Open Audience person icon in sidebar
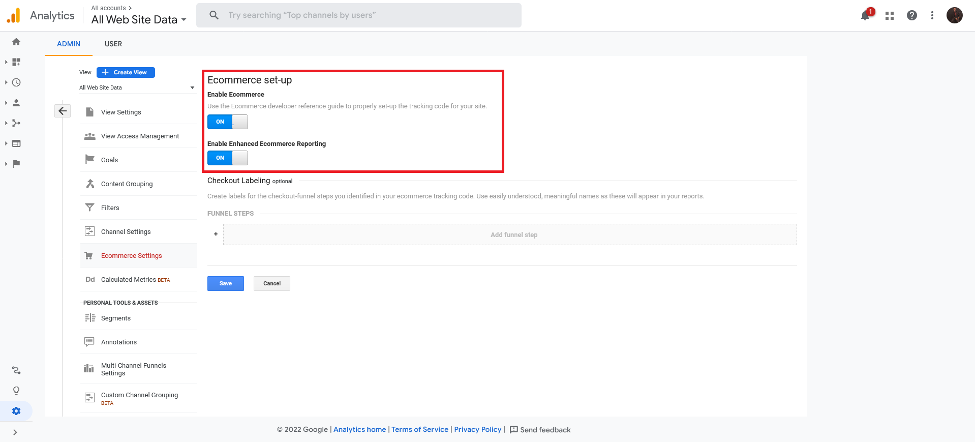 [x=16, y=103]
